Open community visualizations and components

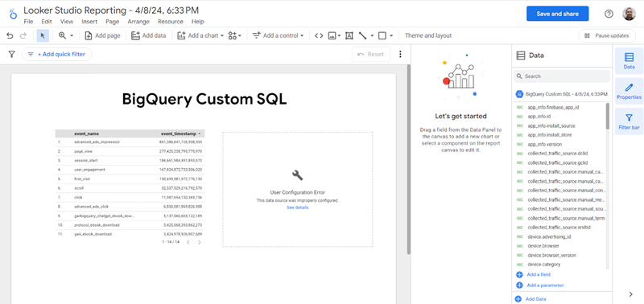235,35
